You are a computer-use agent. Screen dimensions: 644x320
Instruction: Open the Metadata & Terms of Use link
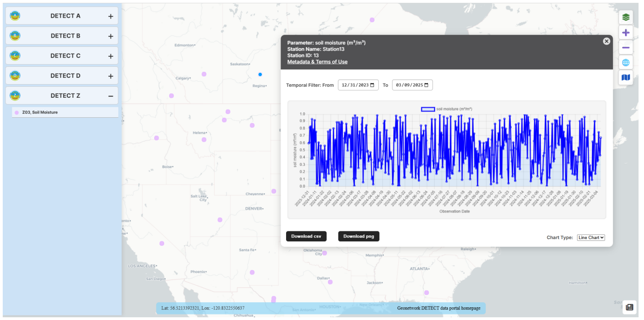(x=317, y=62)
